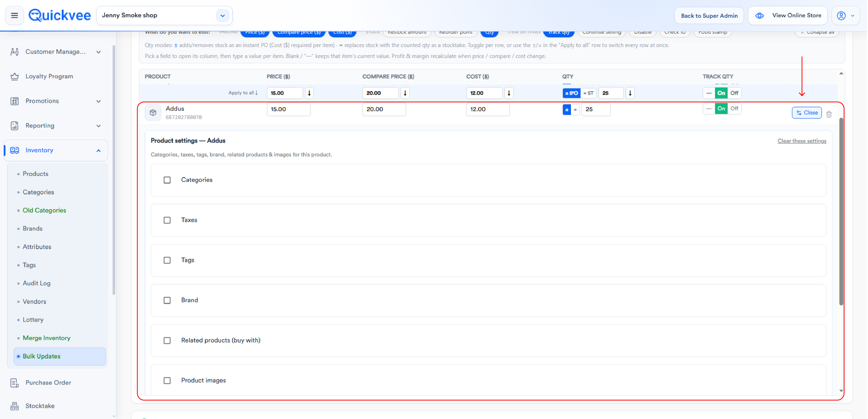868x419 pixels.
Task: Open Attributes page
Action: click(37, 247)
